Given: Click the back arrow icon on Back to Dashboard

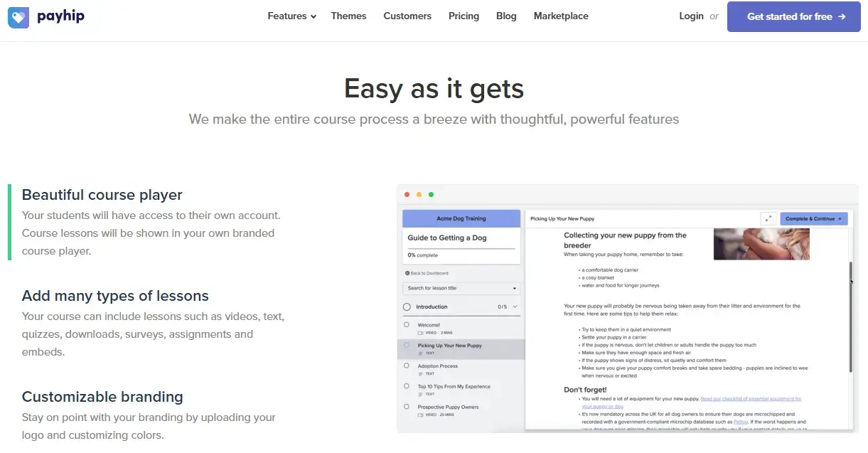Looking at the screenshot, I should (x=407, y=272).
